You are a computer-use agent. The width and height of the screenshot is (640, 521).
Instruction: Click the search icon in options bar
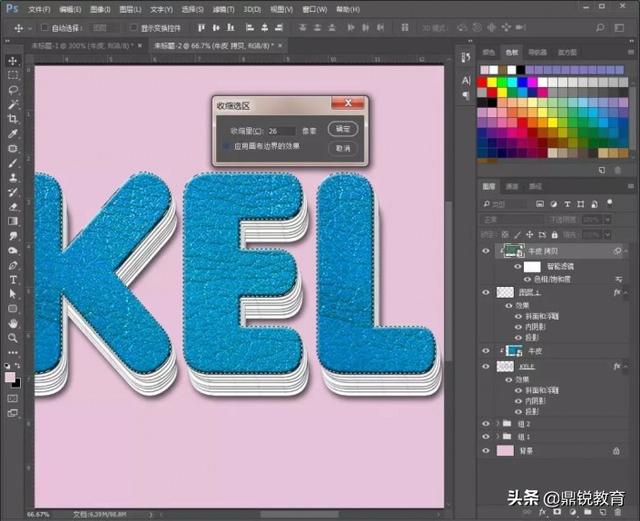tap(600, 28)
